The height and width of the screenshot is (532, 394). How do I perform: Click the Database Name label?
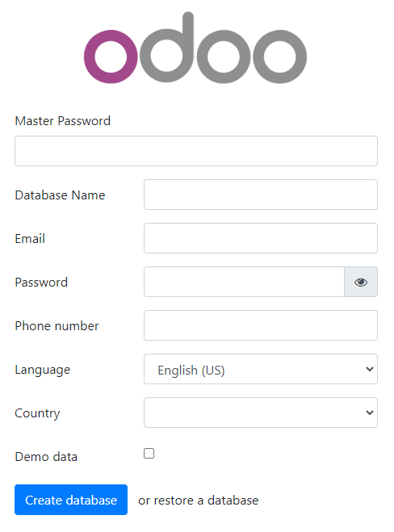click(60, 195)
